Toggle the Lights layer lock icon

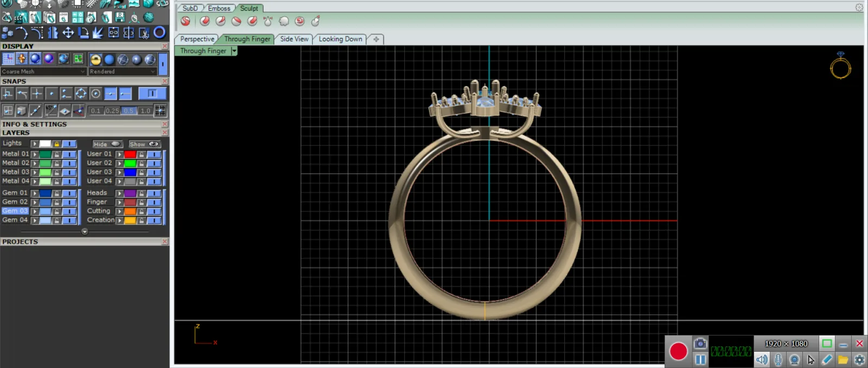click(x=56, y=144)
